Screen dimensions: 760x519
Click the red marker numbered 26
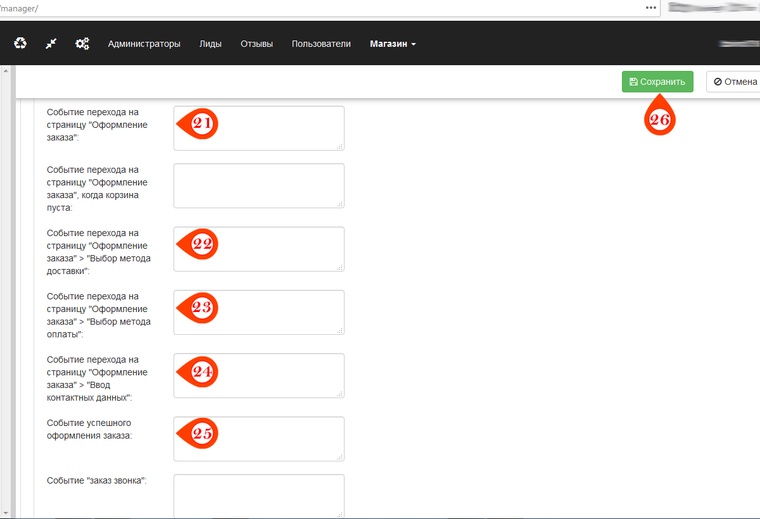(x=660, y=119)
